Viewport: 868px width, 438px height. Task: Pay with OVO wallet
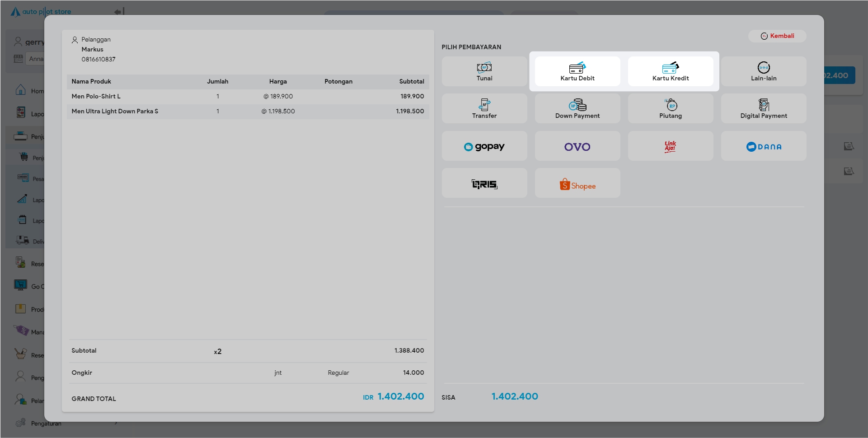pos(577,146)
